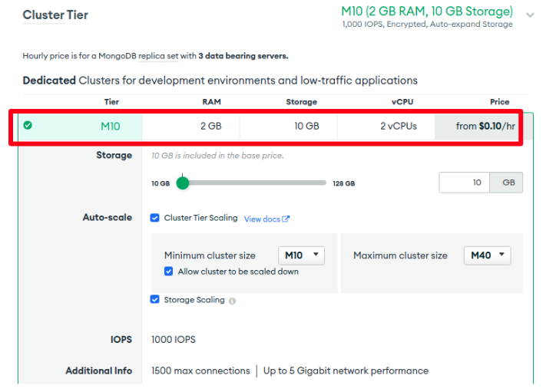Click the Storage Scaling label text

click(194, 300)
